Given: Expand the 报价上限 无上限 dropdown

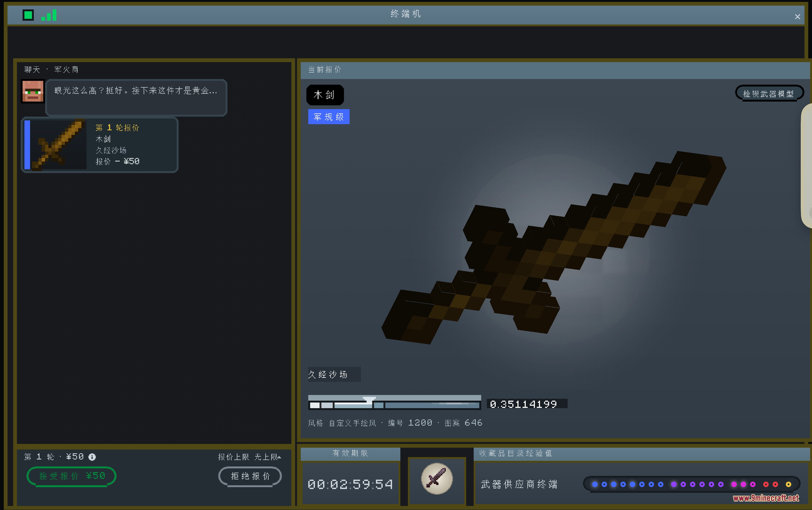Looking at the screenshot, I should pos(249,457).
